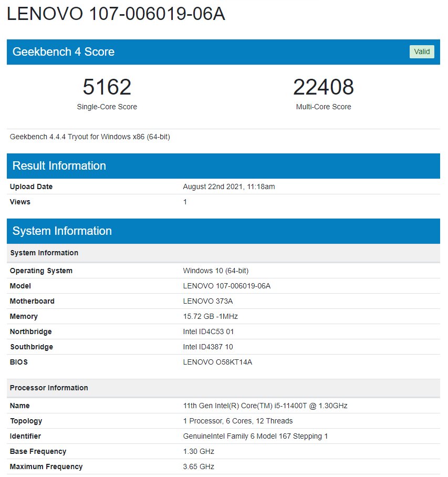Screen dimensions: 448x477
Task: Select the Model value LENOVO 107-006019-06A
Action: (x=226, y=286)
